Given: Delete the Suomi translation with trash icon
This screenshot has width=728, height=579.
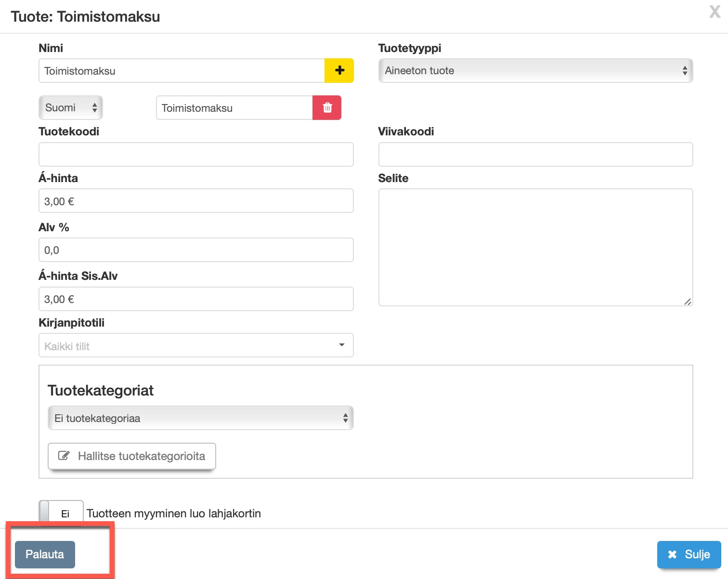Looking at the screenshot, I should pyautogui.click(x=327, y=107).
